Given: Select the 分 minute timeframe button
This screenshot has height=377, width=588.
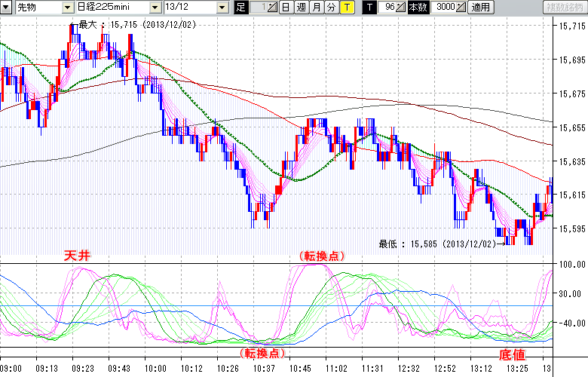Looking at the screenshot, I should click(331, 7).
